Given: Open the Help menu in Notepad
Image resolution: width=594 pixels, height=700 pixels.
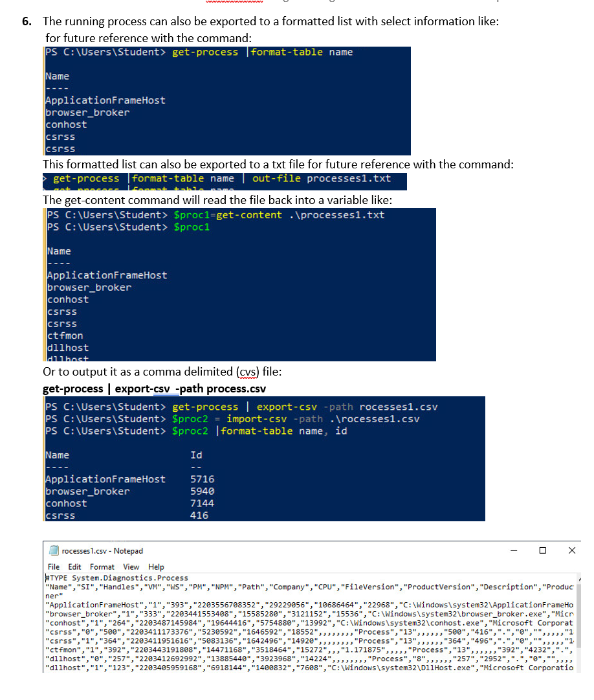Looking at the screenshot, I should coord(156,567).
